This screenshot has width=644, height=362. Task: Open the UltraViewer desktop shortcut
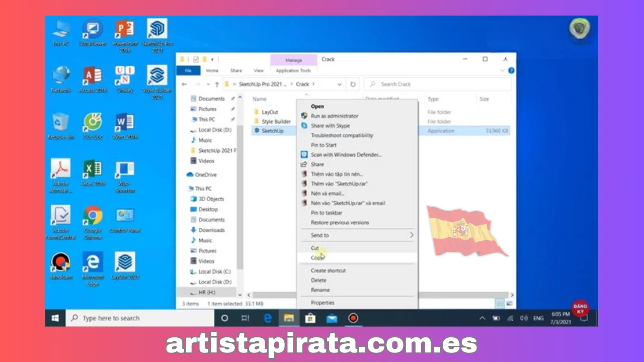93,33
